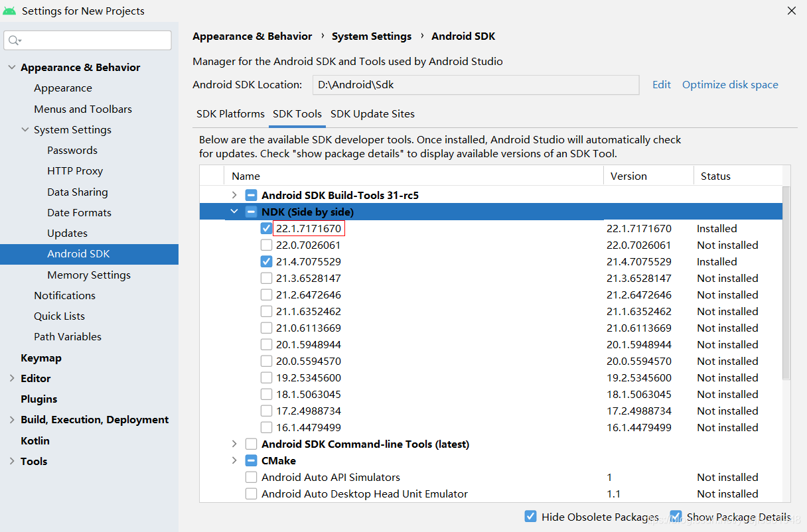Open the Passwords settings page

72,150
